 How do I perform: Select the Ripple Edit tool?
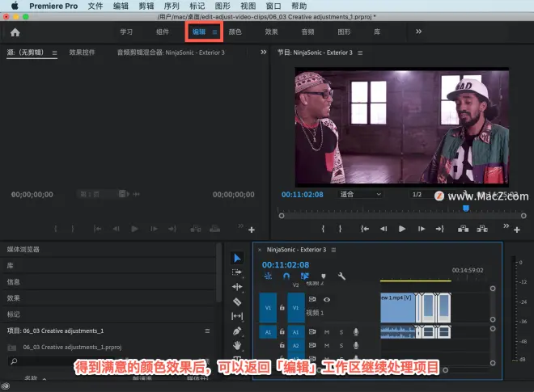[x=237, y=287]
